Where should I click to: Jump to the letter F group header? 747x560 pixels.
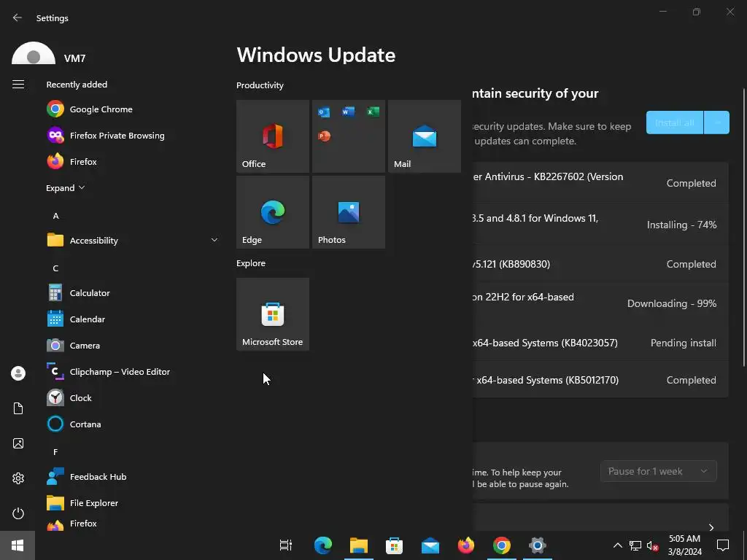(x=55, y=451)
